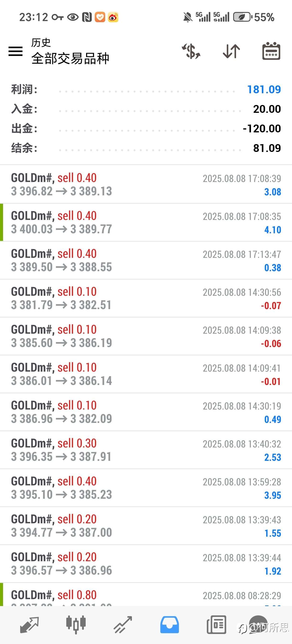Tap the 结余 balance row showing 81.09
This screenshot has height=644, width=292.
146,148
